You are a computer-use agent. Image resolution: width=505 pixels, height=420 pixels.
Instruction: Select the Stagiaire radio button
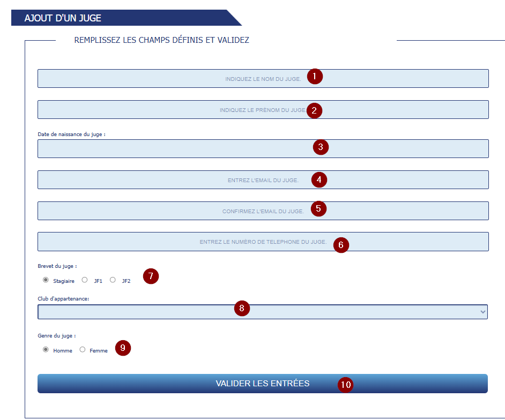(46, 280)
